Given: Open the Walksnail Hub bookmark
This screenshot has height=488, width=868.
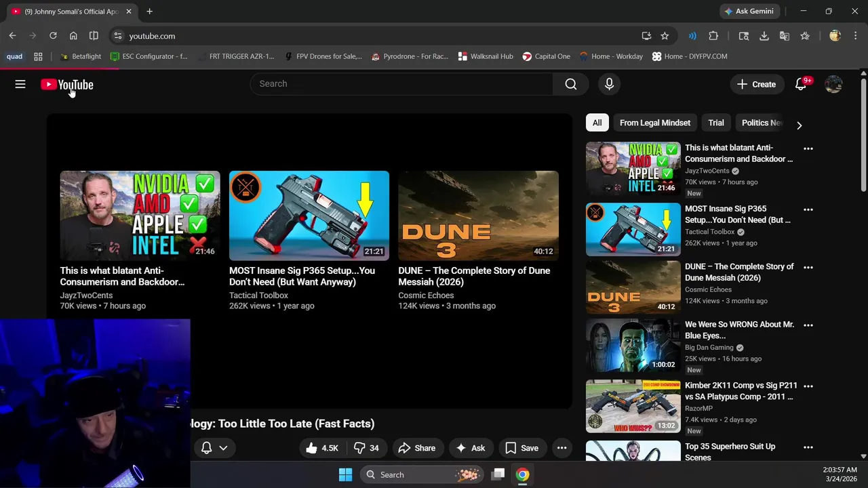Looking at the screenshot, I should coord(486,56).
